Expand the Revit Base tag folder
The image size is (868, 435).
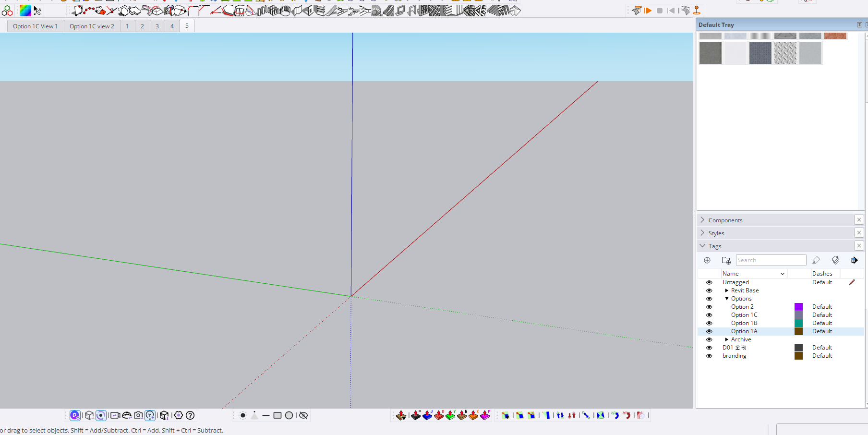pyautogui.click(x=727, y=290)
